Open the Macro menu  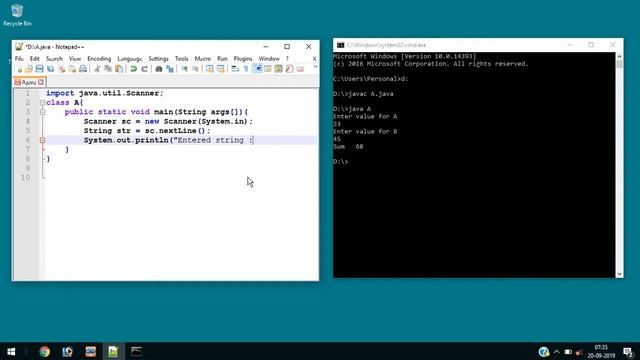[x=203, y=59]
